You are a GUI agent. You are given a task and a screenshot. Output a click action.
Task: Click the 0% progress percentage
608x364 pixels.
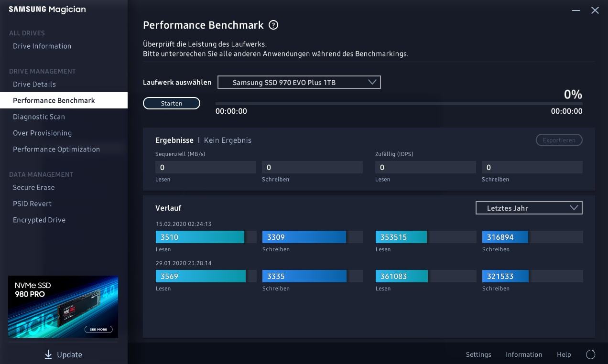573,94
